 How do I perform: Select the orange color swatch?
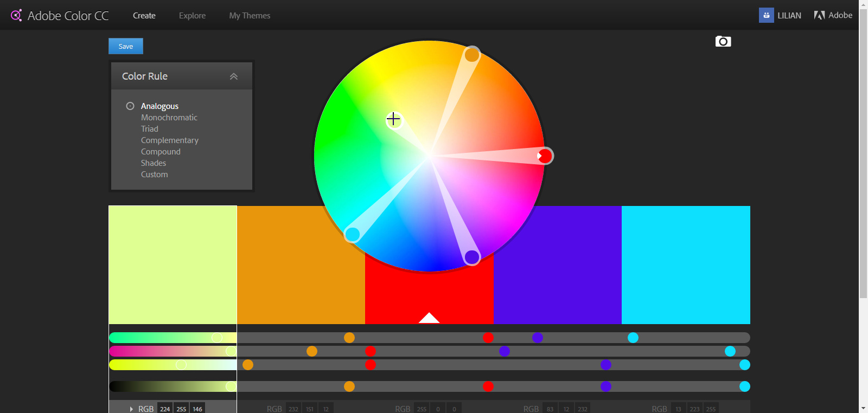click(301, 265)
